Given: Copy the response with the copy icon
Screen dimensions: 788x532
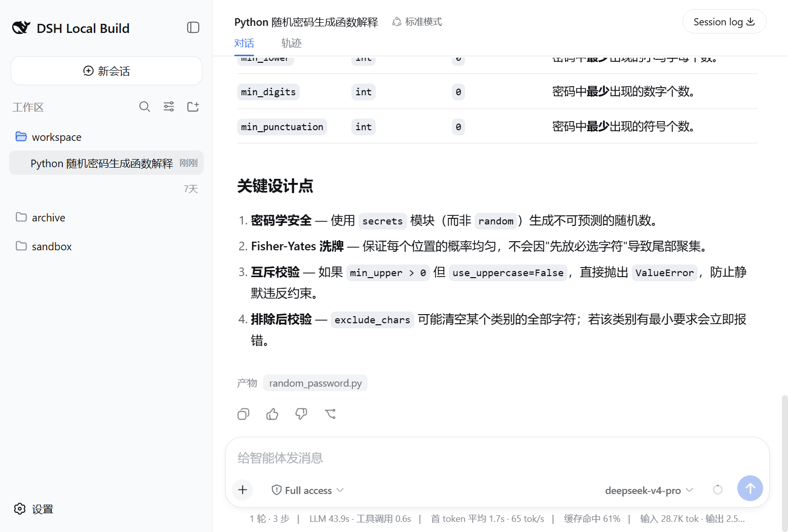Looking at the screenshot, I should [x=243, y=414].
